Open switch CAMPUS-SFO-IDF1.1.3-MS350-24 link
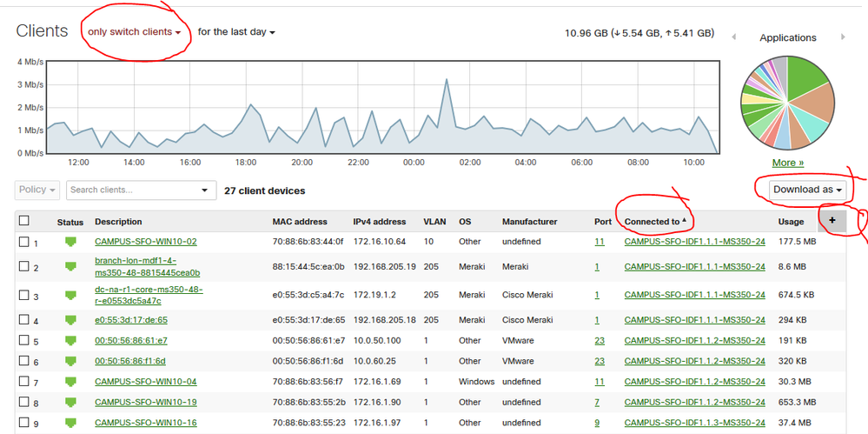868x434 pixels. pyautogui.click(x=695, y=423)
